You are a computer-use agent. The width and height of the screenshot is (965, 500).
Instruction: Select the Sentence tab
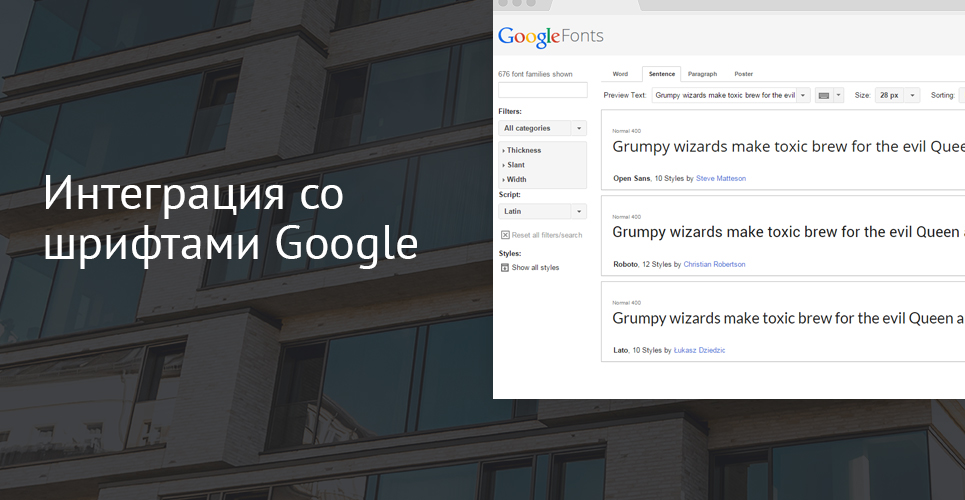click(x=662, y=74)
